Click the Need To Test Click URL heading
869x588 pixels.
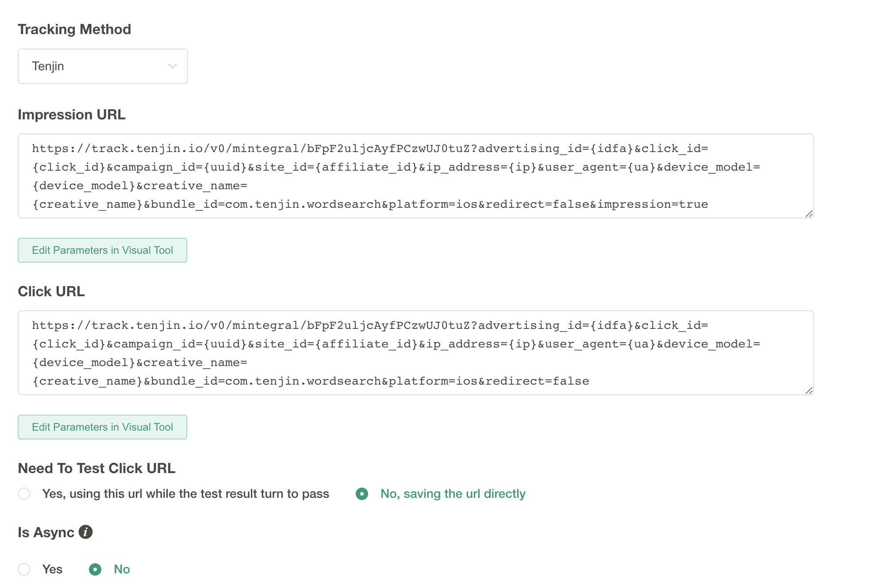pos(96,468)
